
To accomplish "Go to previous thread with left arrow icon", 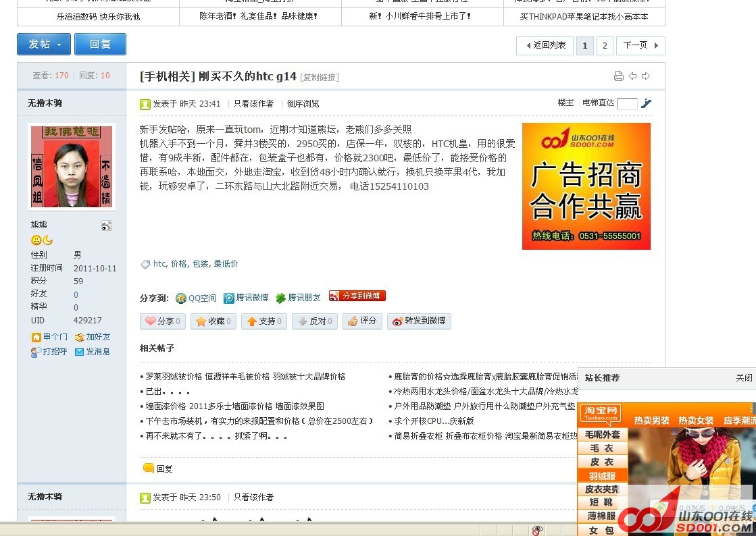I will (x=632, y=76).
